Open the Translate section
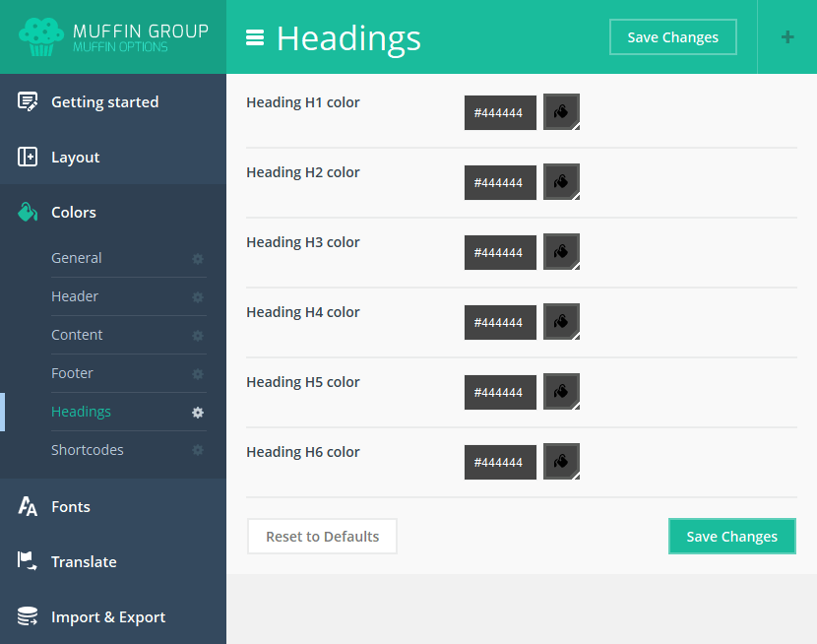The image size is (817, 644). (84, 562)
